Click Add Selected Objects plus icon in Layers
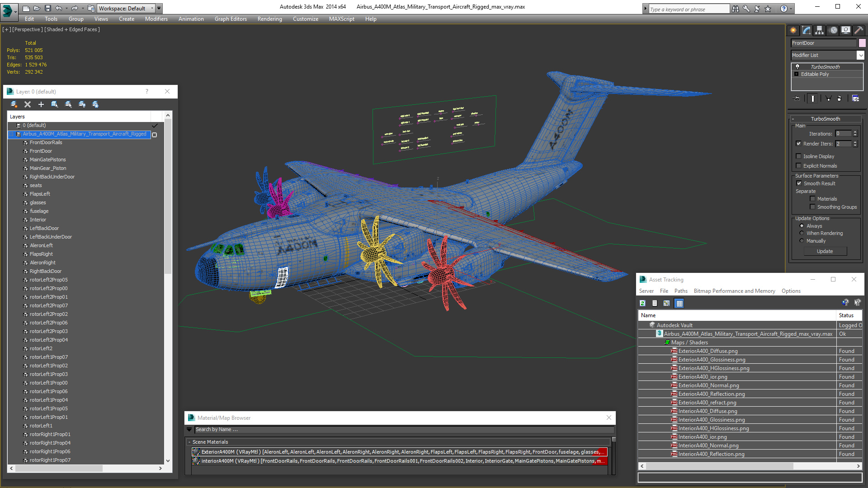868x488 pixels. [x=41, y=104]
